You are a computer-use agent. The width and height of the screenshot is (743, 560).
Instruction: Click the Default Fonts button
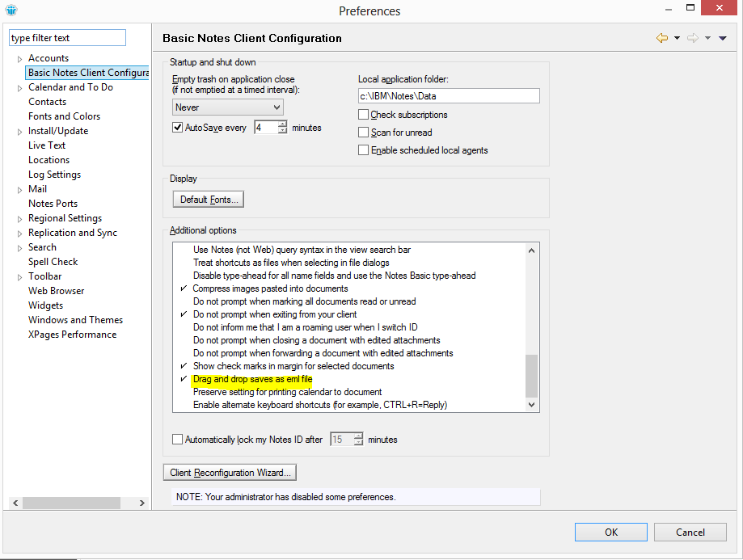click(209, 200)
